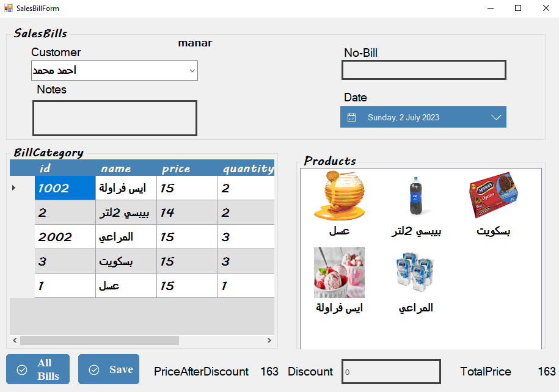Click the grid's horizontal scrollbar right arrow
The image size is (559, 392).
pyautogui.click(x=269, y=340)
